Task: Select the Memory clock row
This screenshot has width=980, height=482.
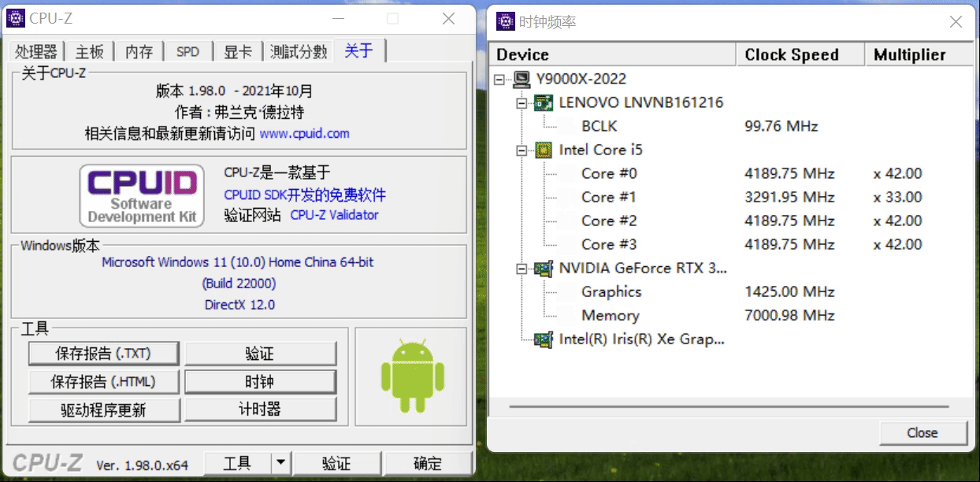Action: pyautogui.click(x=610, y=316)
